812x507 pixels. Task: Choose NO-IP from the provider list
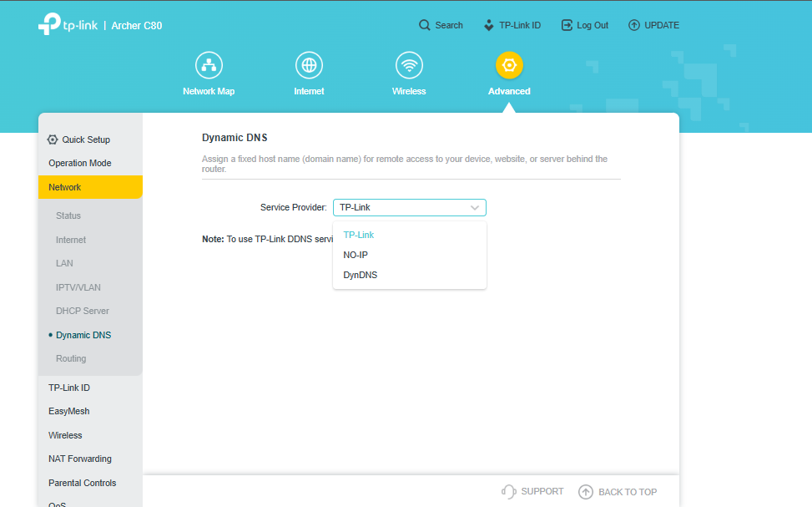(356, 255)
